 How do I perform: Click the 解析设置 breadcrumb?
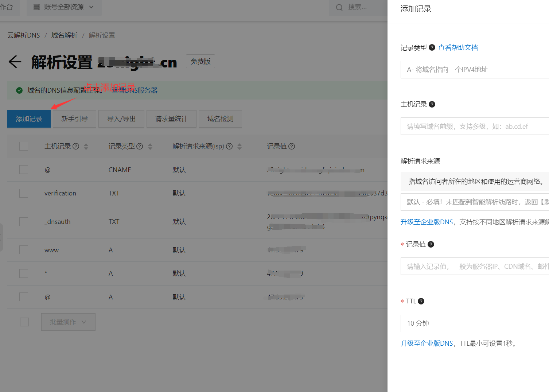coord(102,35)
